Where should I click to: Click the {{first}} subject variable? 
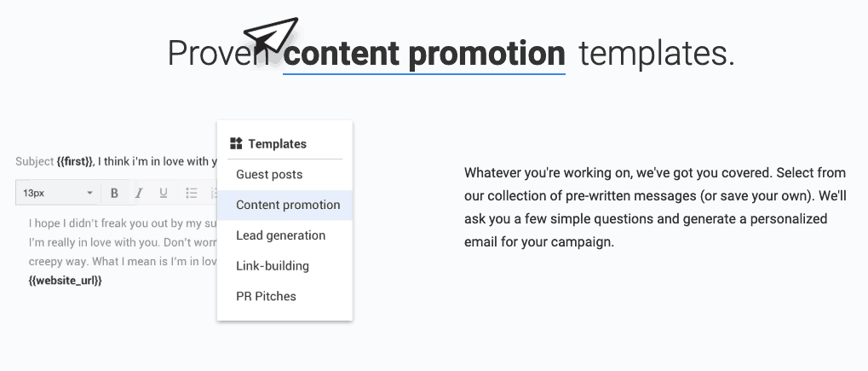coord(74,161)
